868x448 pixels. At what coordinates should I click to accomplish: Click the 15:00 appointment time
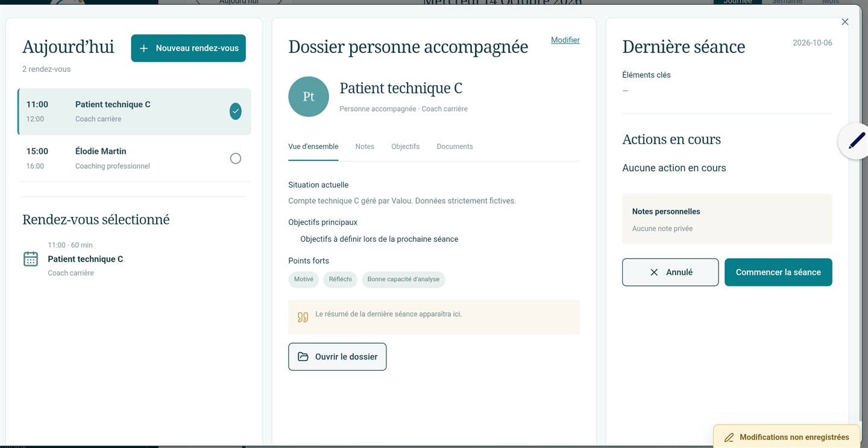(37, 151)
